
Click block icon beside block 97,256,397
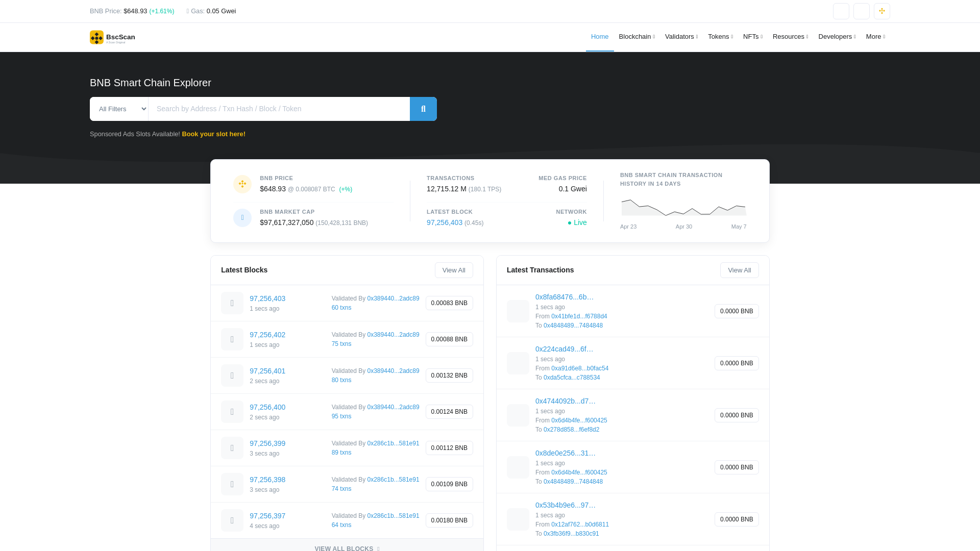(232, 520)
